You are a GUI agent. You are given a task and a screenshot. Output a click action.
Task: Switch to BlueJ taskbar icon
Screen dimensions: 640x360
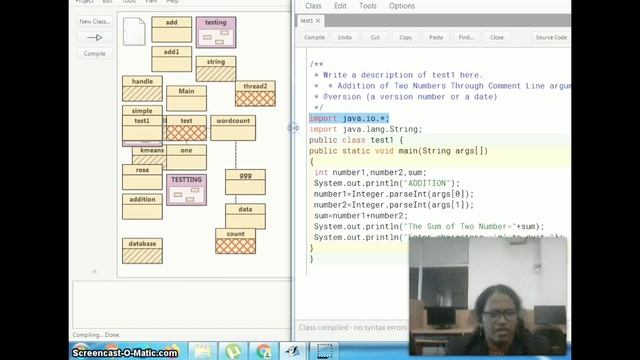click(293, 351)
